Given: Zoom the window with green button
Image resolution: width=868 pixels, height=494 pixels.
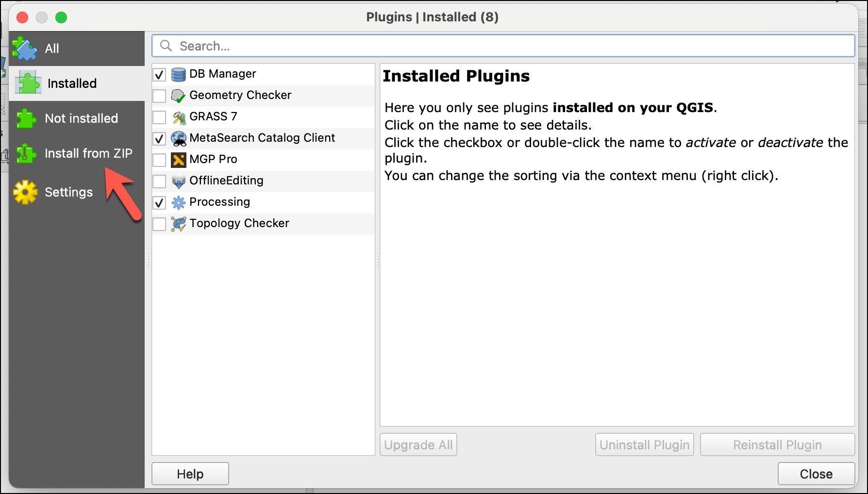Looking at the screenshot, I should (61, 17).
